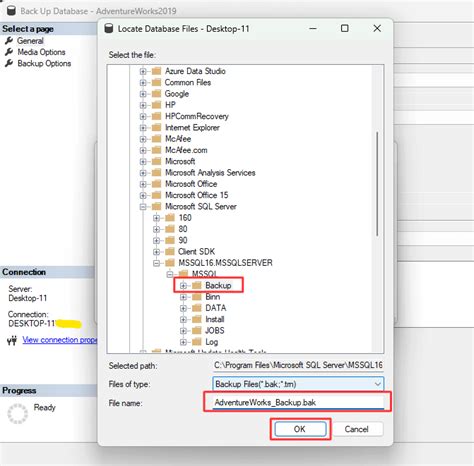Select the Microsoft Office 15 label
Screen dimensions: 474x466
pyautogui.click(x=197, y=195)
